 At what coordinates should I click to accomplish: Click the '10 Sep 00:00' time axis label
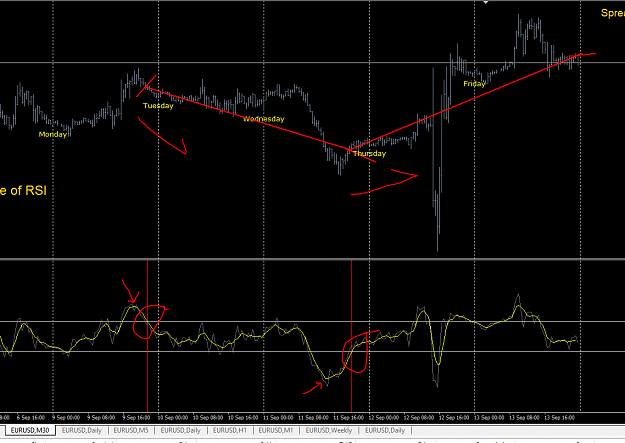[173, 418]
